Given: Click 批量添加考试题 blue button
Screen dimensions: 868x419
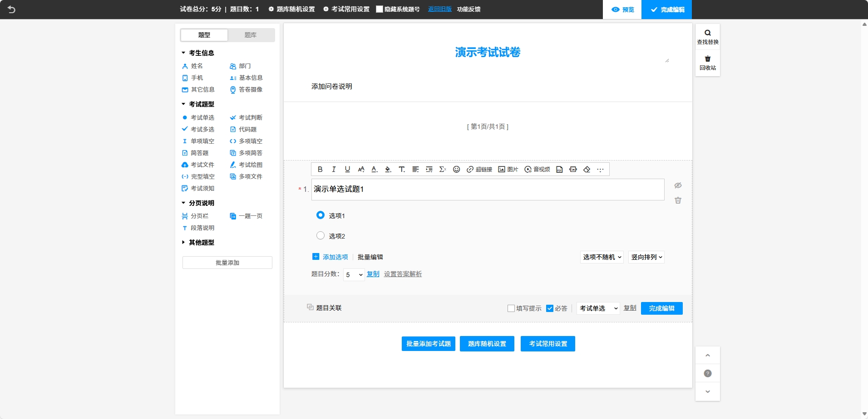Looking at the screenshot, I should pyautogui.click(x=429, y=344).
